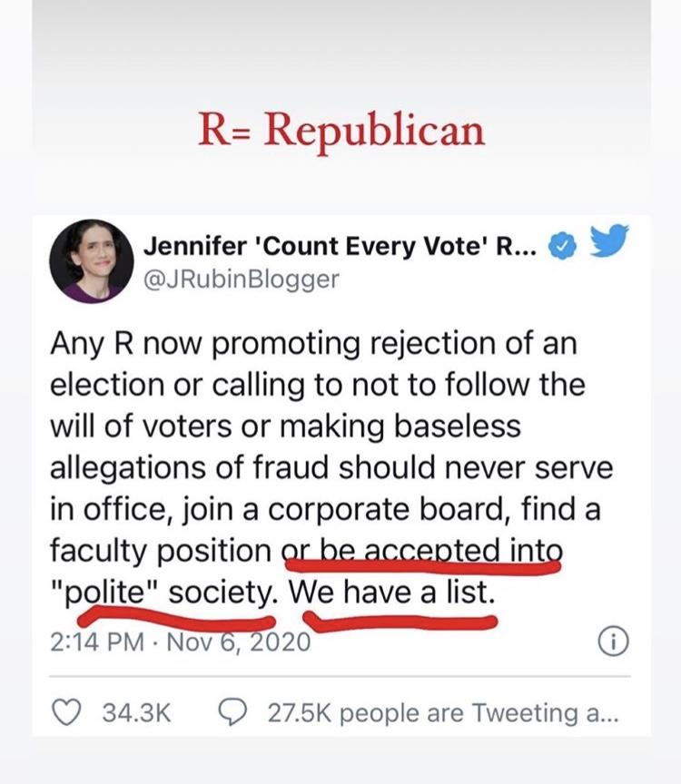
Task: Open the @JRubinBlogger handle link
Action: coord(242,279)
